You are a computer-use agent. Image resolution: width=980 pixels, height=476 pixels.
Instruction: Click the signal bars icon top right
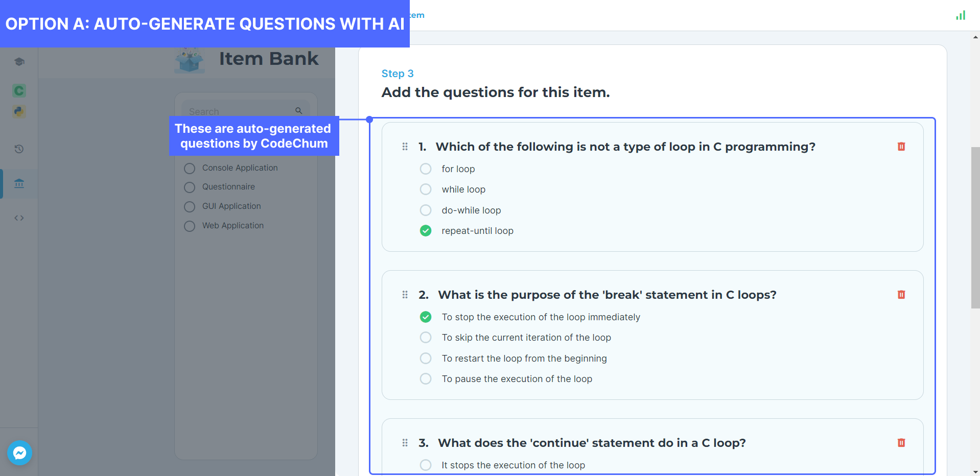tap(961, 15)
